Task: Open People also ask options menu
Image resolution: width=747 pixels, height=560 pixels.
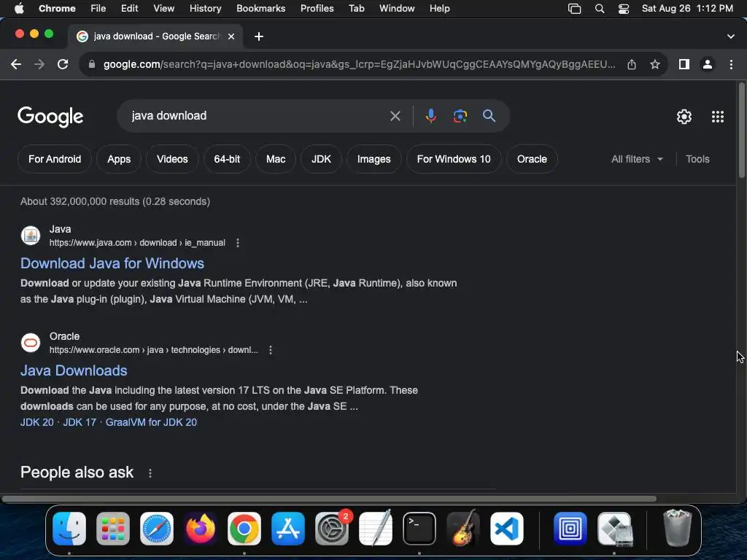Action: point(150,473)
